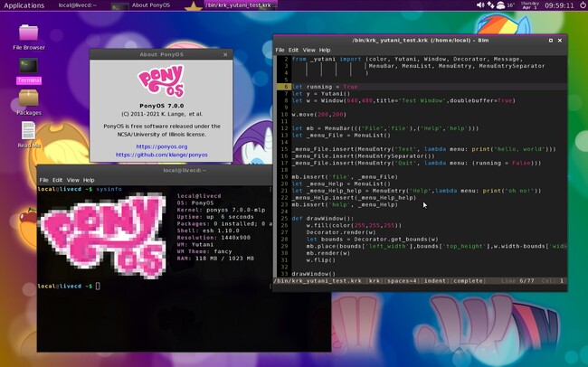Open the File Browser desktop icon
Image resolution: width=588 pixels, height=367 pixels.
(x=28, y=34)
